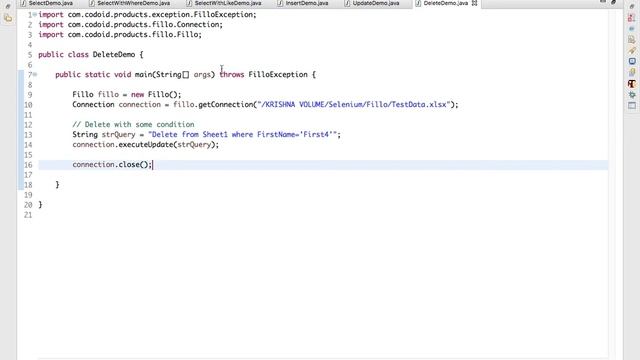This screenshot has width=640, height=360.
Task: Click connection.close() on line 16
Action: (x=112, y=165)
